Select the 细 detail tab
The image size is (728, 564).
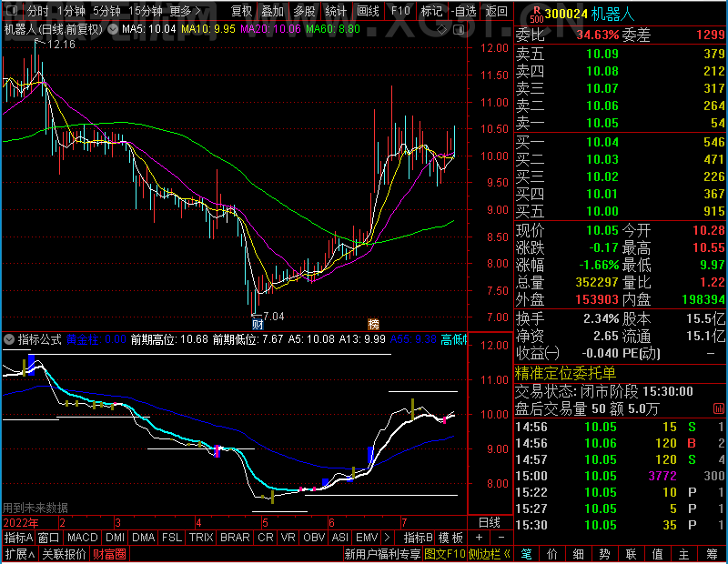(x=578, y=554)
